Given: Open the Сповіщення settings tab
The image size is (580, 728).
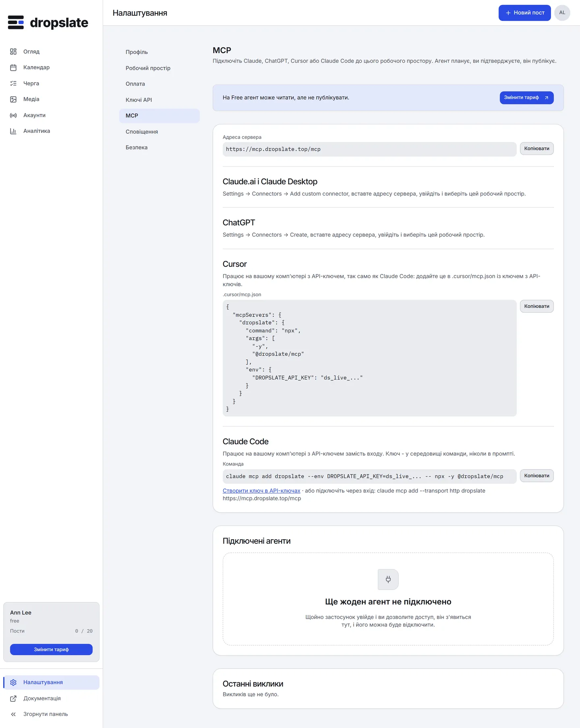Looking at the screenshot, I should point(159,132).
